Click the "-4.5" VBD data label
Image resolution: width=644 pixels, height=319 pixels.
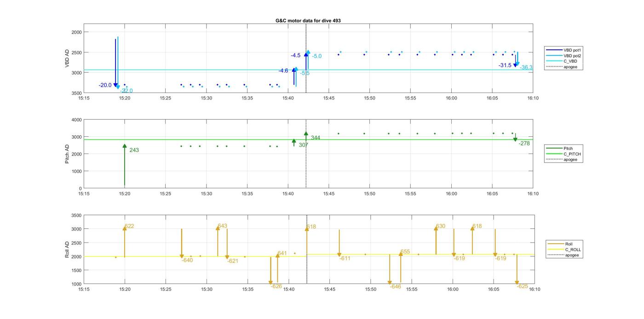click(295, 55)
